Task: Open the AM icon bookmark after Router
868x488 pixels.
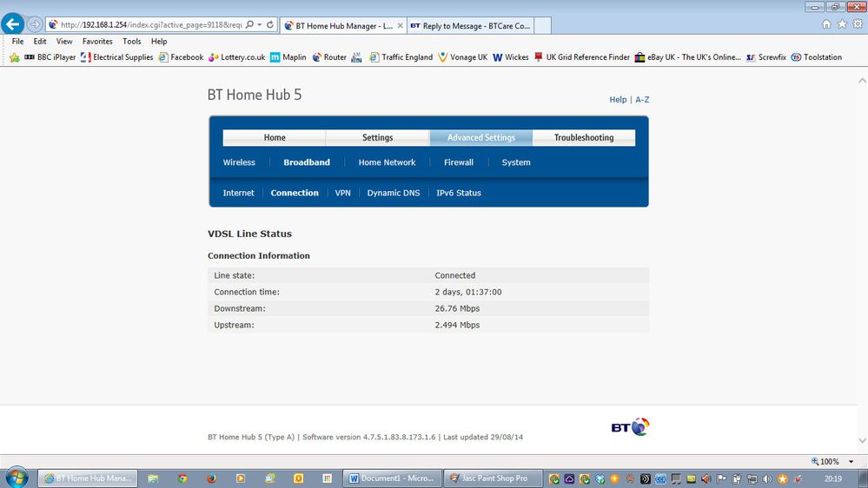Action: [357, 57]
